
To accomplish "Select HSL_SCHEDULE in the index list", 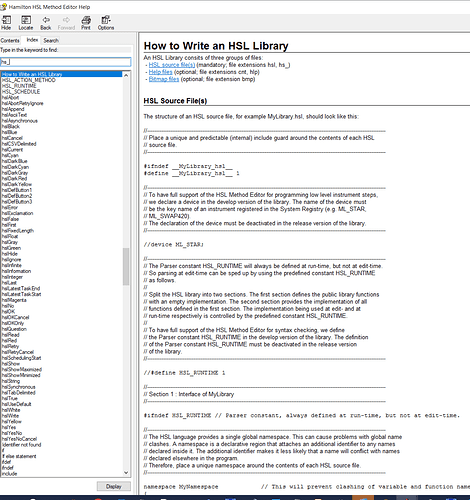I will pyautogui.click(x=21, y=91).
